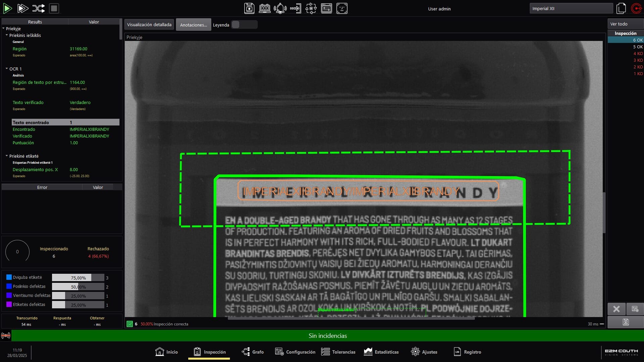
Task: Collapse the OCR 1 tree node
Action: [x=7, y=69]
